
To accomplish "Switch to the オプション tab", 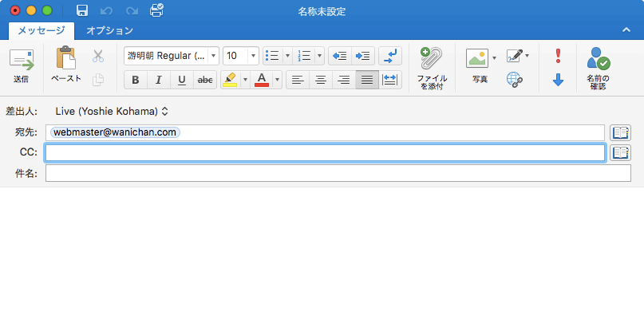I will point(109,30).
